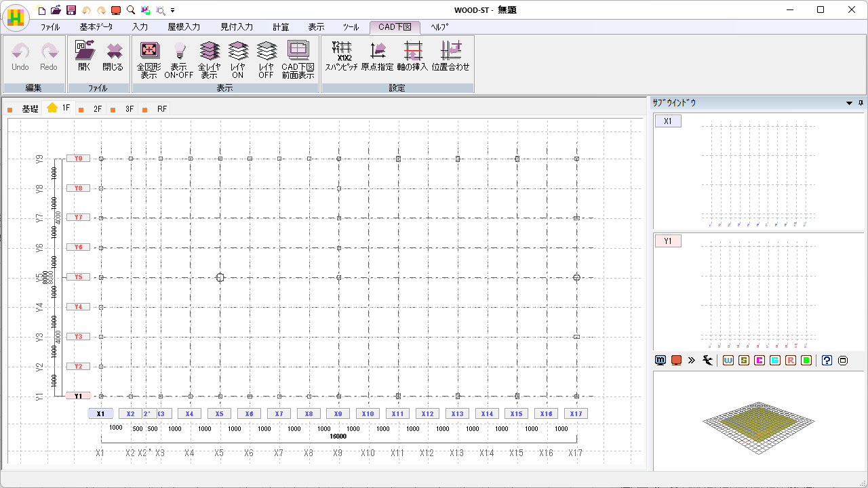Click the 位置合わせ alignment icon
This screenshot has width=868, height=488.
point(450,58)
